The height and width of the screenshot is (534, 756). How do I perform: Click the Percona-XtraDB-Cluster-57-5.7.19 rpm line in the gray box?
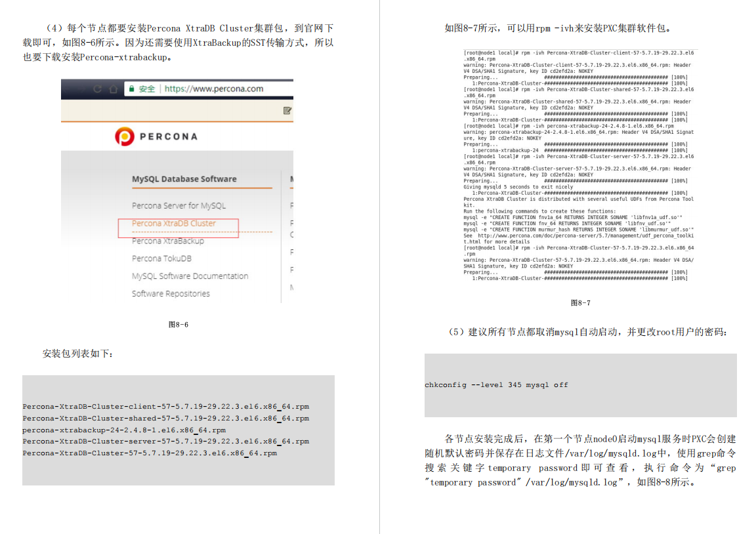click(x=150, y=453)
